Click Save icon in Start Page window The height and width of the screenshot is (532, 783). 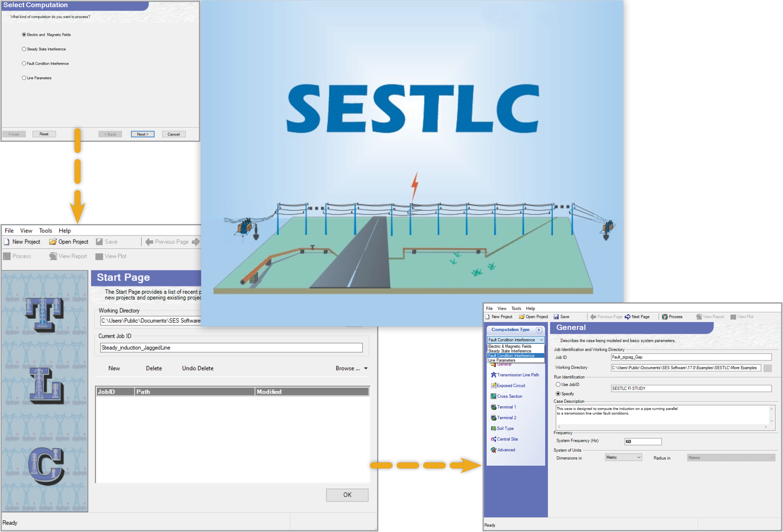(x=99, y=242)
